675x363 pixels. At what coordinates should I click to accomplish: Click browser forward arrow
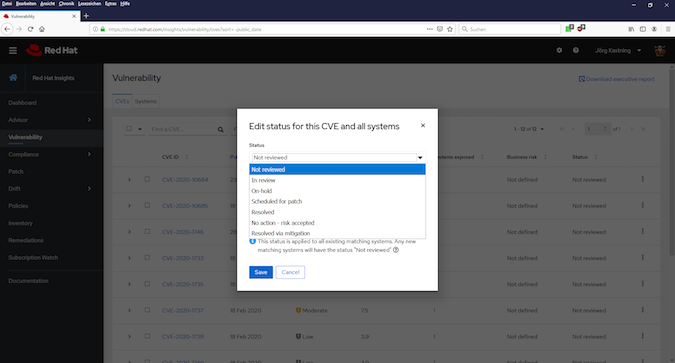pyautogui.click(x=19, y=29)
